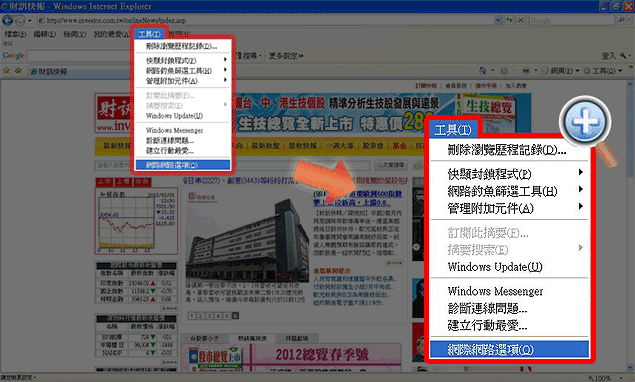This screenshot has height=382, width=635.
Task: Click the red Stop loading icon
Action: (x=521, y=20)
